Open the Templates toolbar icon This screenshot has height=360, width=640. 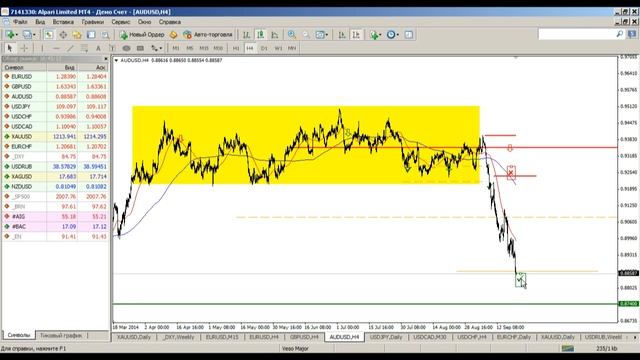pos(409,35)
